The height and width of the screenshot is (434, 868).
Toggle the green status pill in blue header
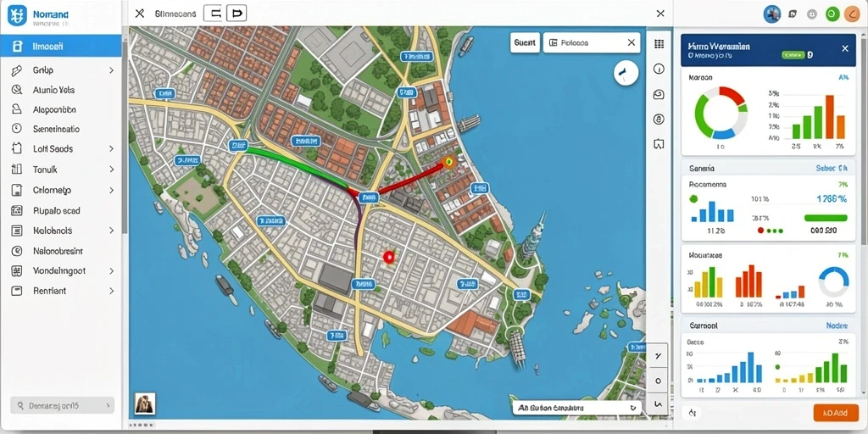[x=793, y=55]
